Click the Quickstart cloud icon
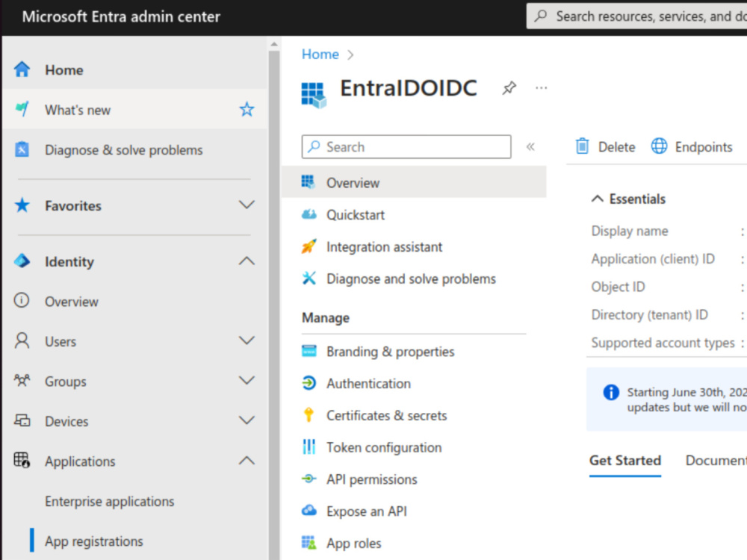The width and height of the screenshot is (747, 560). pos(309,214)
